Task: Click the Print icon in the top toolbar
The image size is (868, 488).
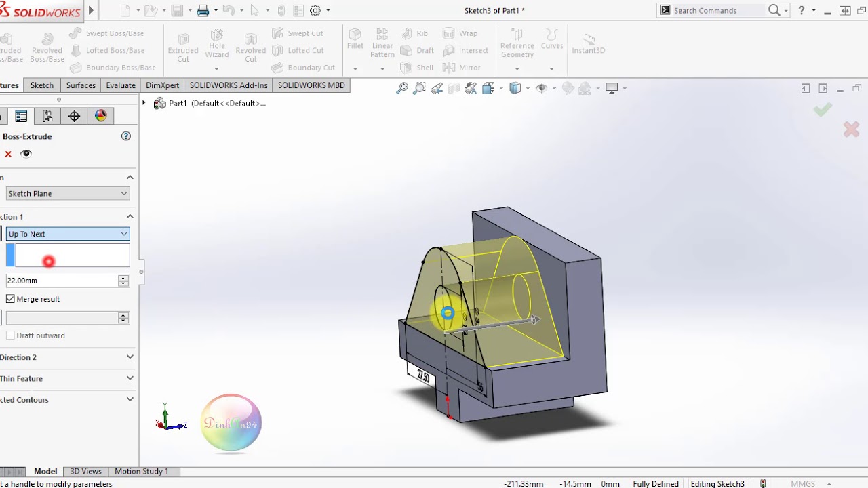Action: 203,10
